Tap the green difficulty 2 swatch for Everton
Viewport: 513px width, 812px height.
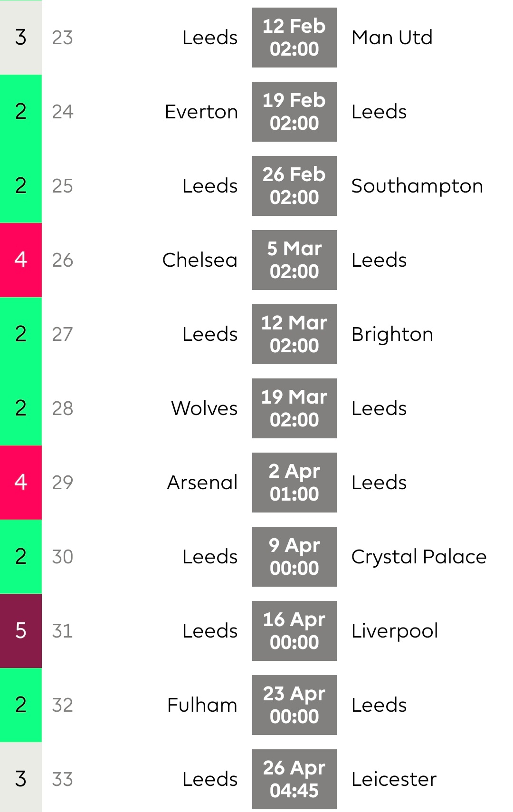coord(21,112)
